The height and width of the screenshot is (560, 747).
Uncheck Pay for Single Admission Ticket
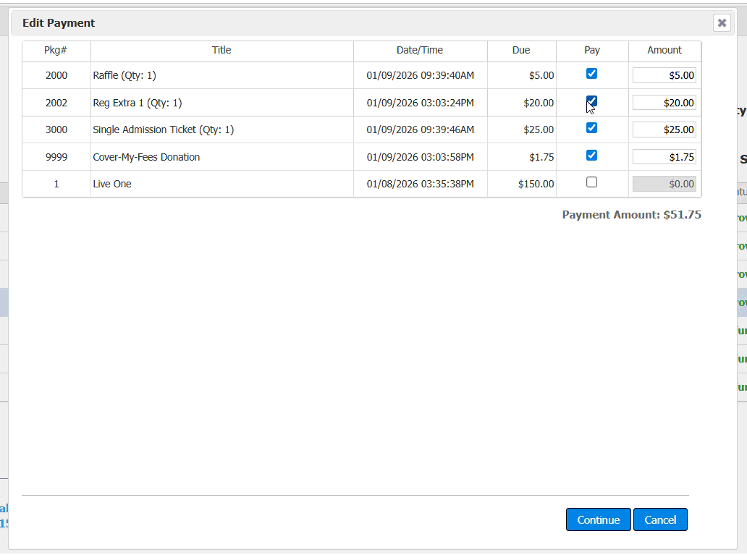591,128
